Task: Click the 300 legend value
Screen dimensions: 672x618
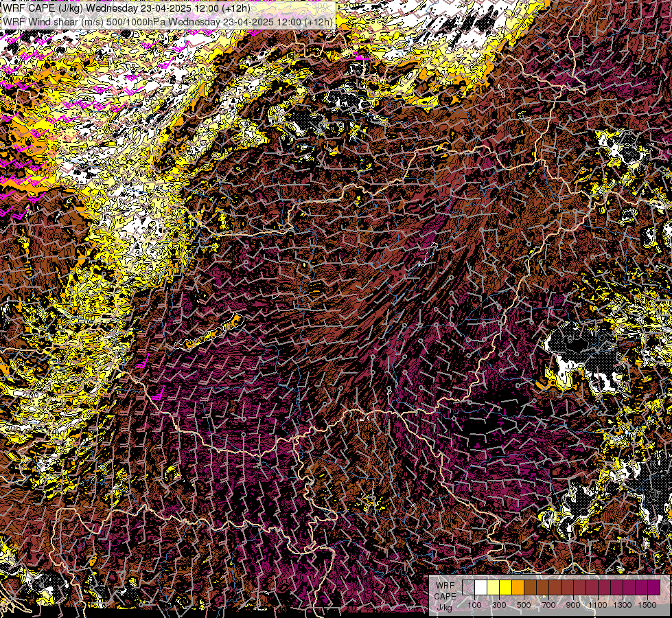Action: (499, 605)
